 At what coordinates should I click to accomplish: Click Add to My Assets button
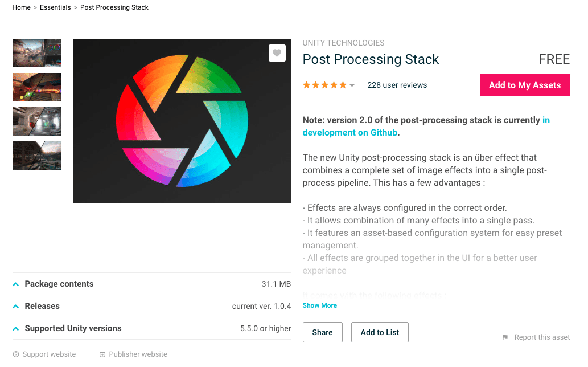click(525, 85)
